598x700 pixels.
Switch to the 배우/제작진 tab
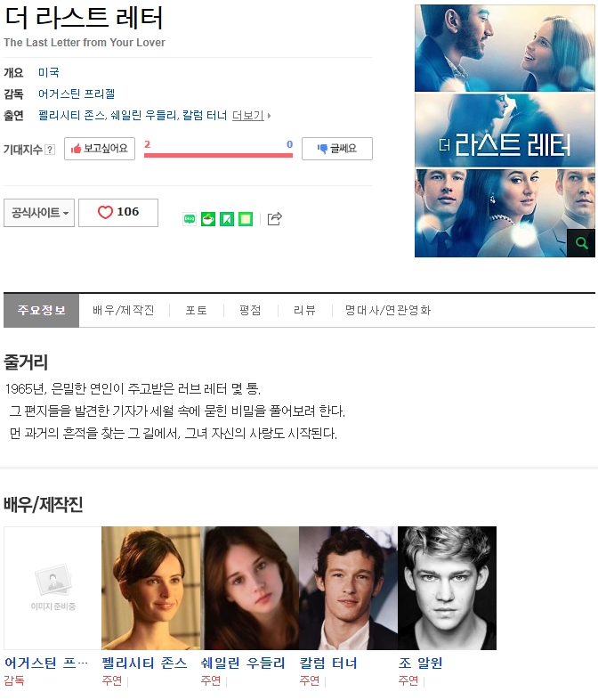[124, 310]
